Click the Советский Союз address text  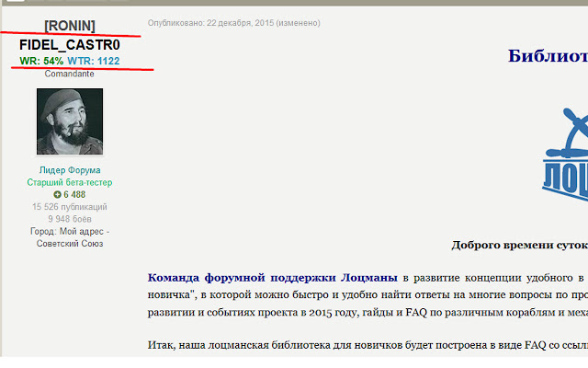70,244
